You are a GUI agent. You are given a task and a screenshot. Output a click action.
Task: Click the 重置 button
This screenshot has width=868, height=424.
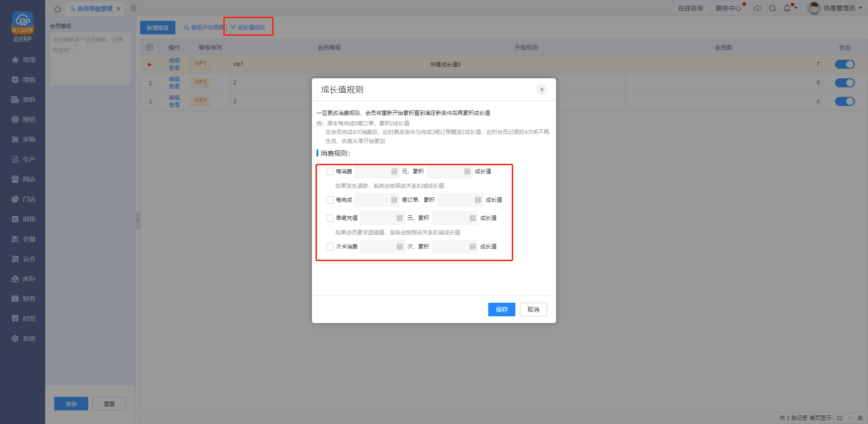click(x=109, y=404)
